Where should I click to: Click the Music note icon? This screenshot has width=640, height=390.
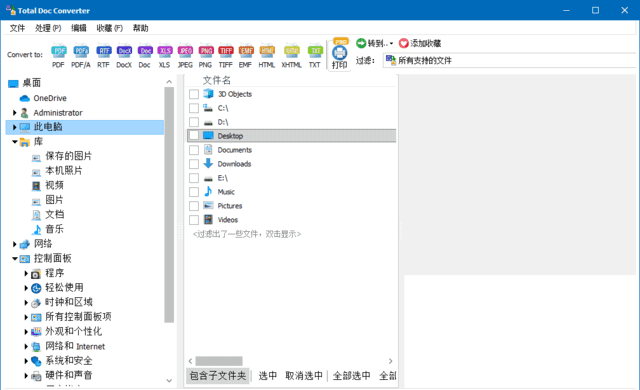(208, 191)
